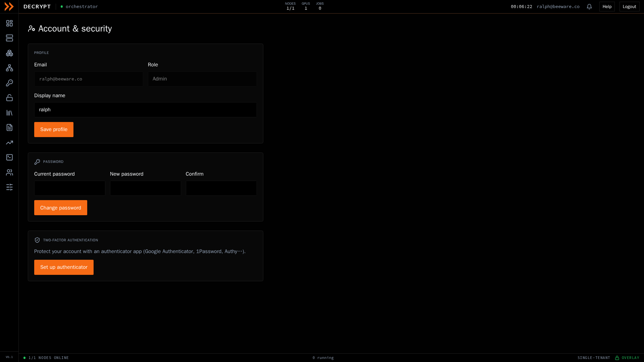Click the key icon beside PASSWORD
The width and height of the screenshot is (644, 362).
(x=37, y=162)
